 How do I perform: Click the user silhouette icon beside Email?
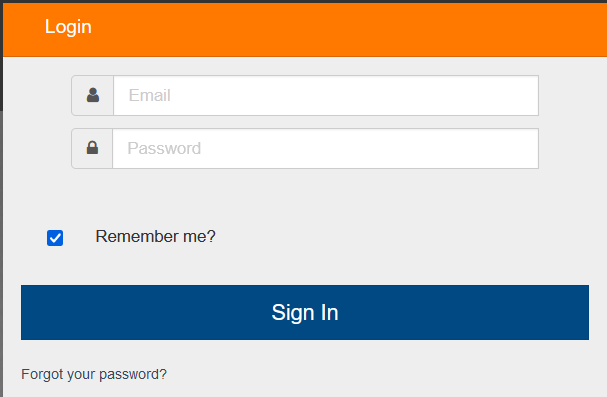pyautogui.click(x=93, y=95)
